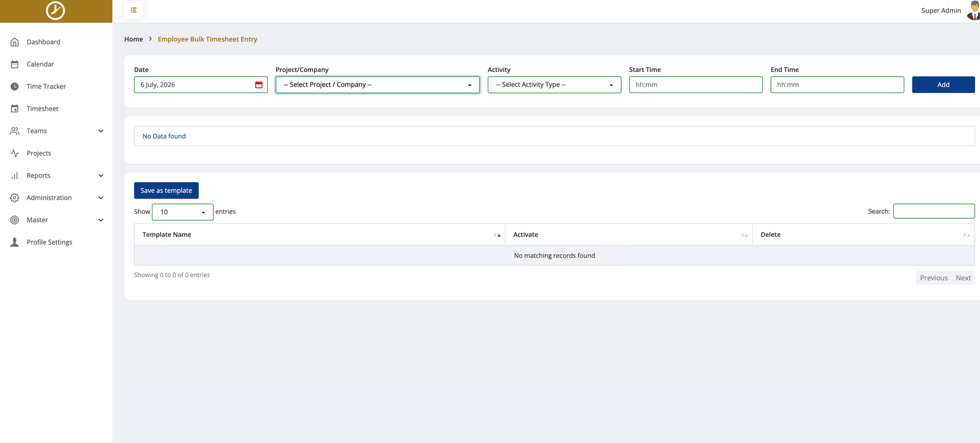Click the Time Tracker clock icon
980x443 pixels.
15,87
